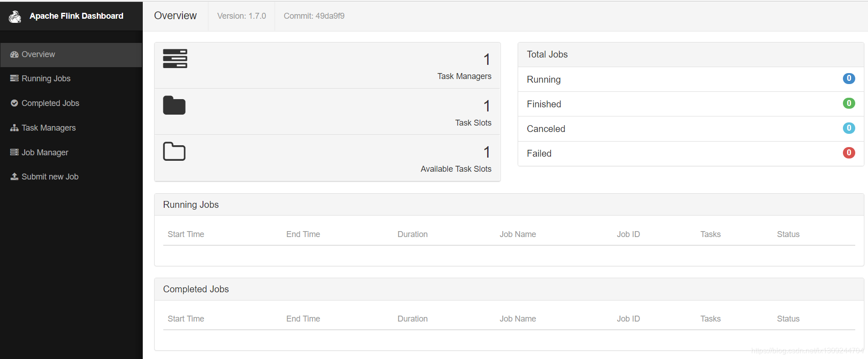Click Job ID column in Running Jobs table
Image resolution: width=868 pixels, height=359 pixels.
tap(628, 234)
